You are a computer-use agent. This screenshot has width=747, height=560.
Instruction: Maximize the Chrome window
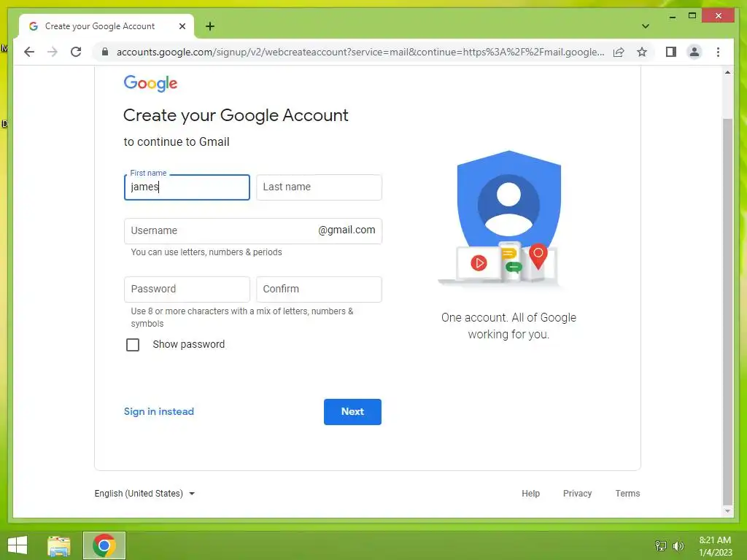coord(692,16)
